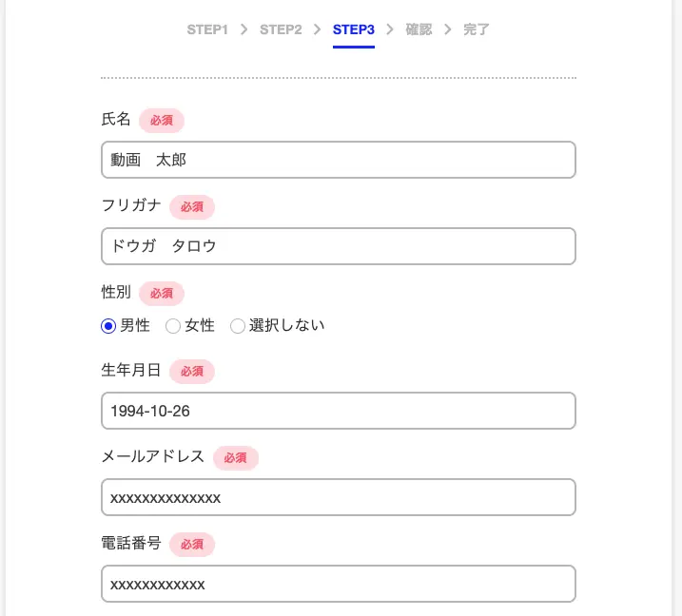Select 選択しない gender option
The width and height of the screenshot is (682, 616).
238,326
